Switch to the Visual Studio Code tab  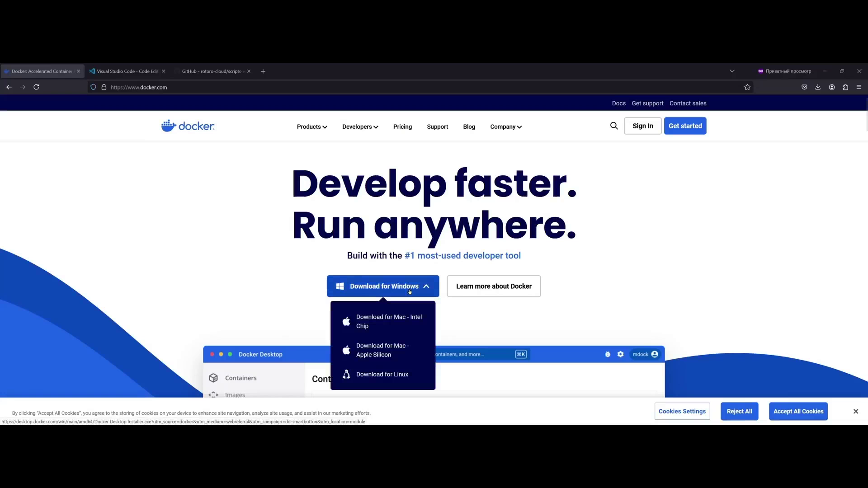[128, 71]
